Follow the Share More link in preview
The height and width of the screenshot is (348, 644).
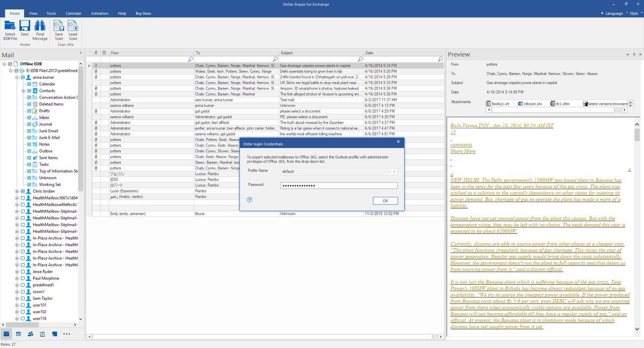coord(463,151)
